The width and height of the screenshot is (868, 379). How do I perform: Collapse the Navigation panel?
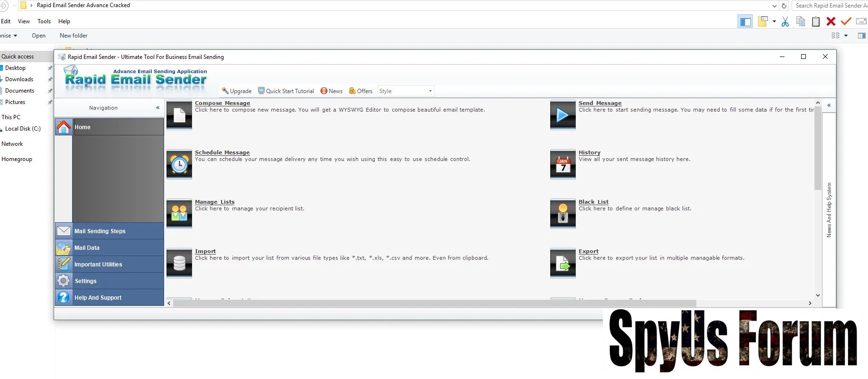(157, 108)
